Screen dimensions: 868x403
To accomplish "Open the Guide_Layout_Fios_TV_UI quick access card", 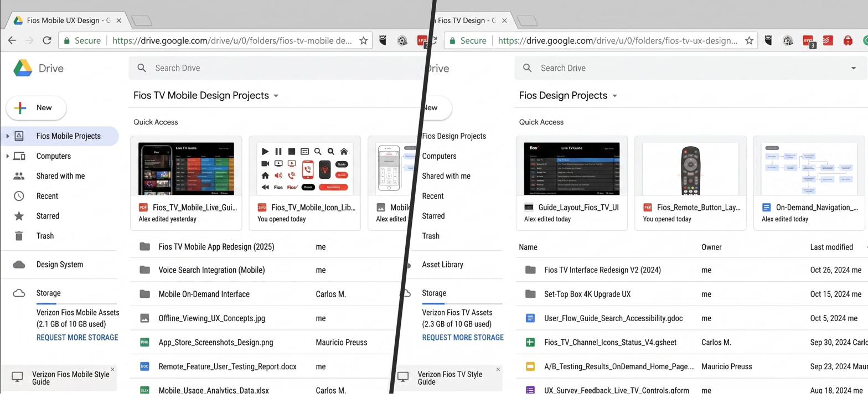I will (x=572, y=183).
